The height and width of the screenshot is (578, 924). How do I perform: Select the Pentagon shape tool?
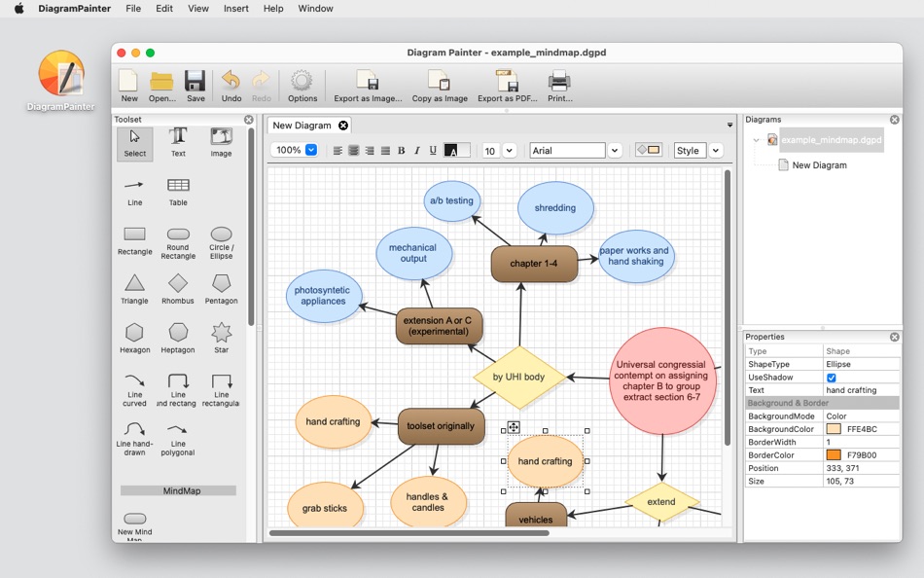[221, 289]
